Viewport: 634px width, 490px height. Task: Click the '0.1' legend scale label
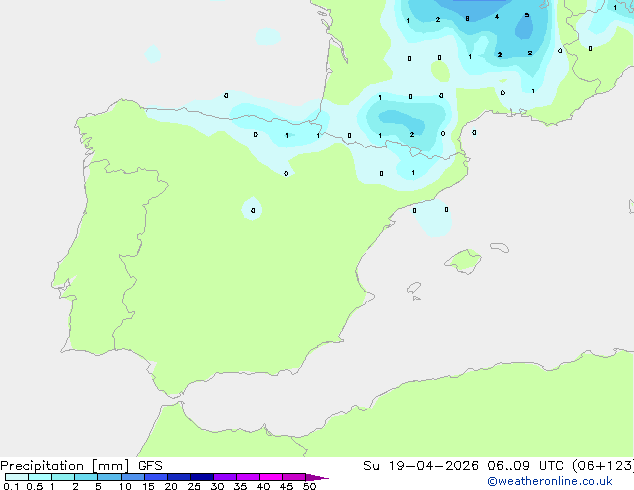coord(11,486)
